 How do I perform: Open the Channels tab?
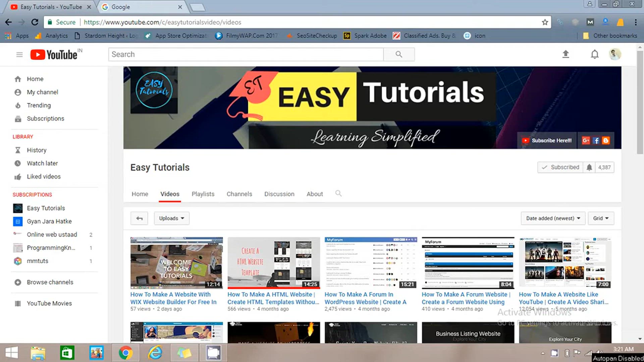tap(239, 194)
